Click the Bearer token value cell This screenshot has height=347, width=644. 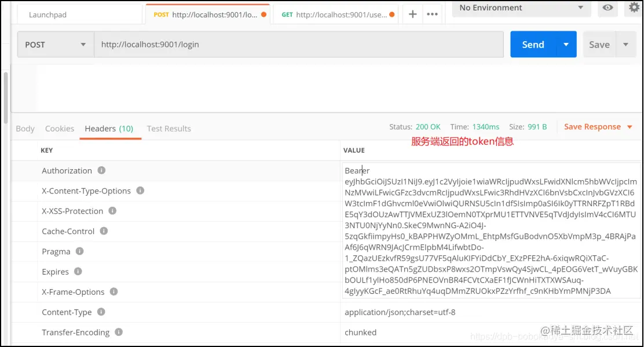pos(491,231)
